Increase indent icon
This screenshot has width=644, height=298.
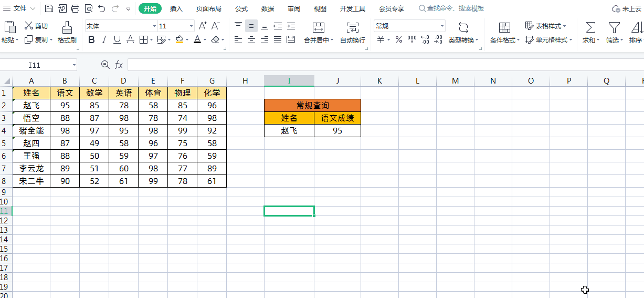290,26
